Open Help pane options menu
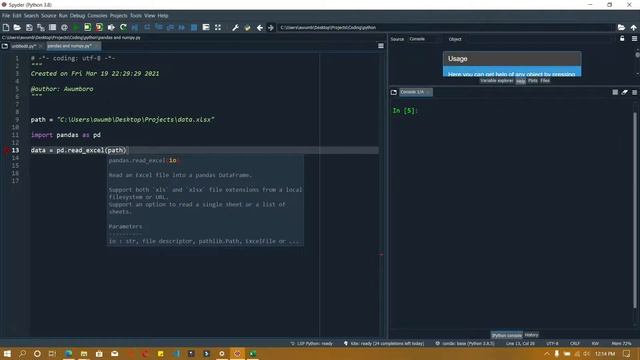Screen dimensions: 640x360 [634, 38]
